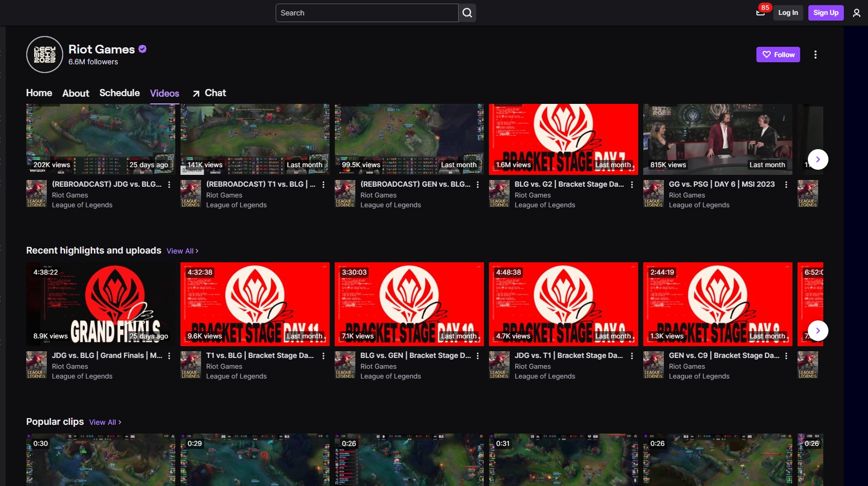Open the 2:44:19 Bracket Stage thumbnail

[718, 304]
